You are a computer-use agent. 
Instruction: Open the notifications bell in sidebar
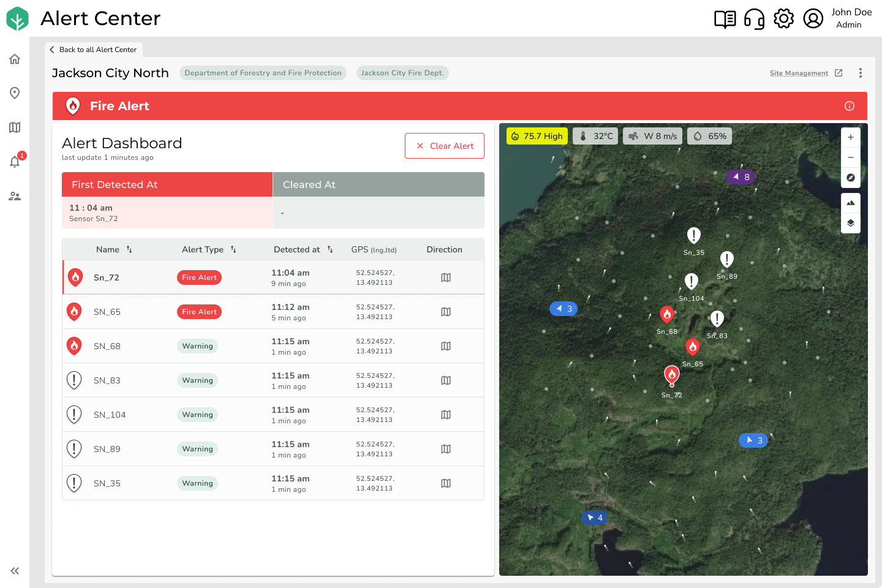pyautogui.click(x=15, y=162)
